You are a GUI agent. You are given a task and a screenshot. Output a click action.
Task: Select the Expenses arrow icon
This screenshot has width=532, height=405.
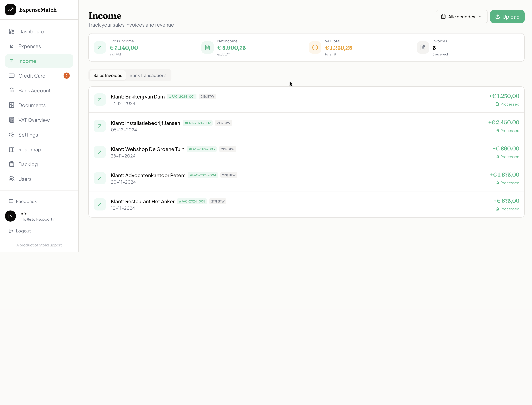(12, 46)
